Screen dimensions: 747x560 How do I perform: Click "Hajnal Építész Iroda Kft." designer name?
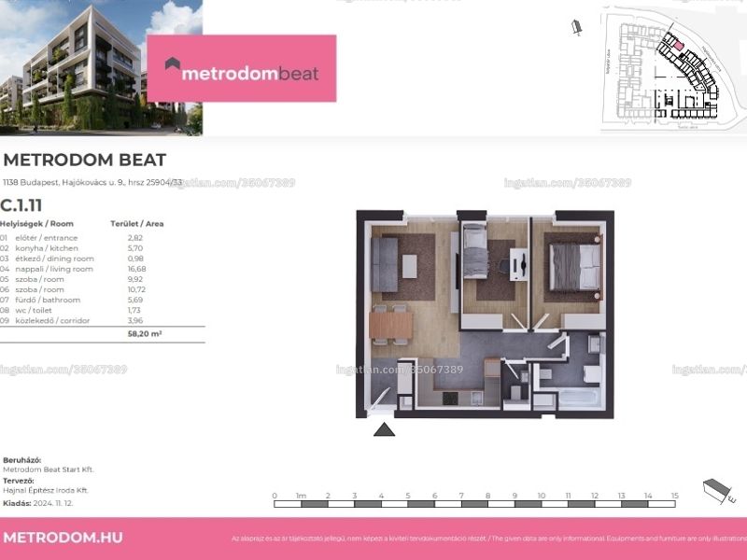(x=46, y=490)
